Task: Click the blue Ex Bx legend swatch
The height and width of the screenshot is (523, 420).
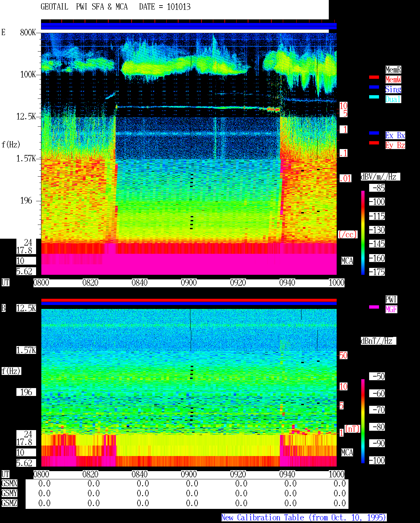Action: point(374,133)
